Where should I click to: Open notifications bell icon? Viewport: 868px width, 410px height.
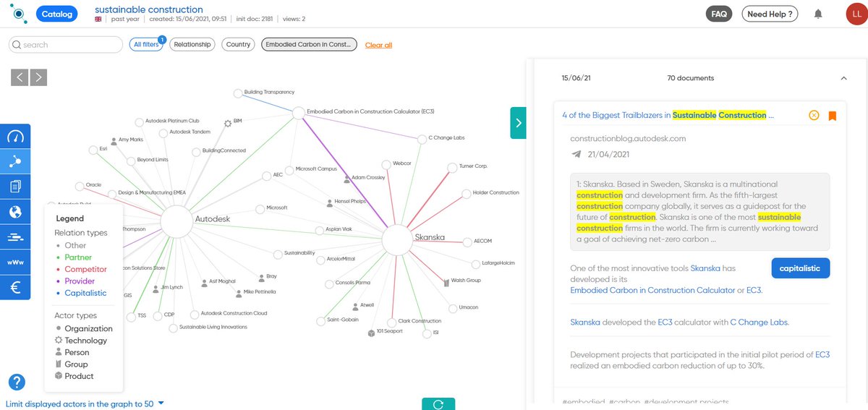pos(818,14)
